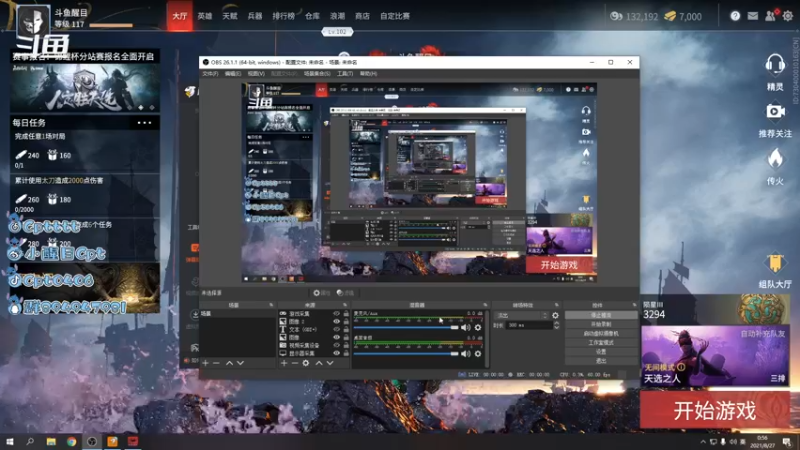Image resolution: width=800 pixels, height=450 pixels.
Task: Switch to the 排行榜 tab in game
Action: (283, 16)
